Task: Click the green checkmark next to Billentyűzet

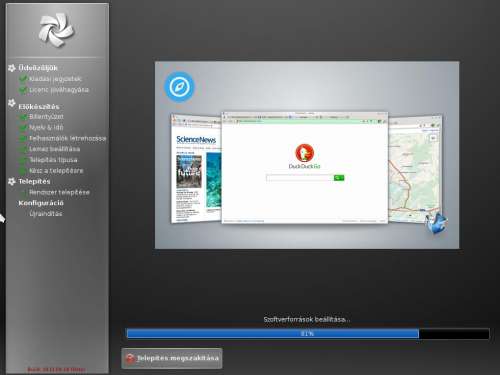Action: pos(23,117)
